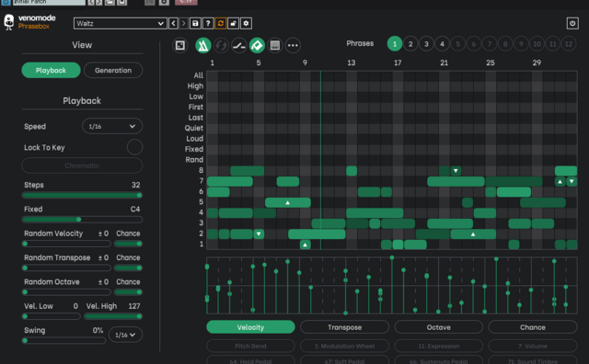Adjust the Random Transpose Chance slider
Image resolution: width=589 pixels, height=364 pixels.
(128, 267)
